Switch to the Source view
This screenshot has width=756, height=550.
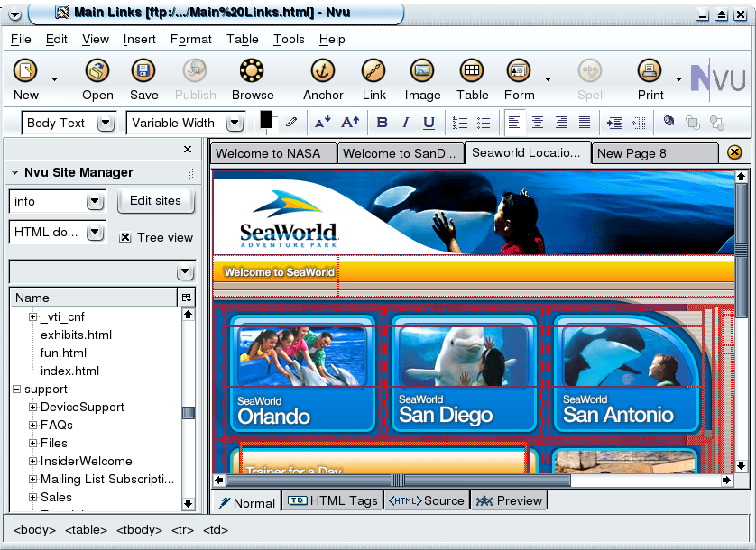click(x=426, y=500)
